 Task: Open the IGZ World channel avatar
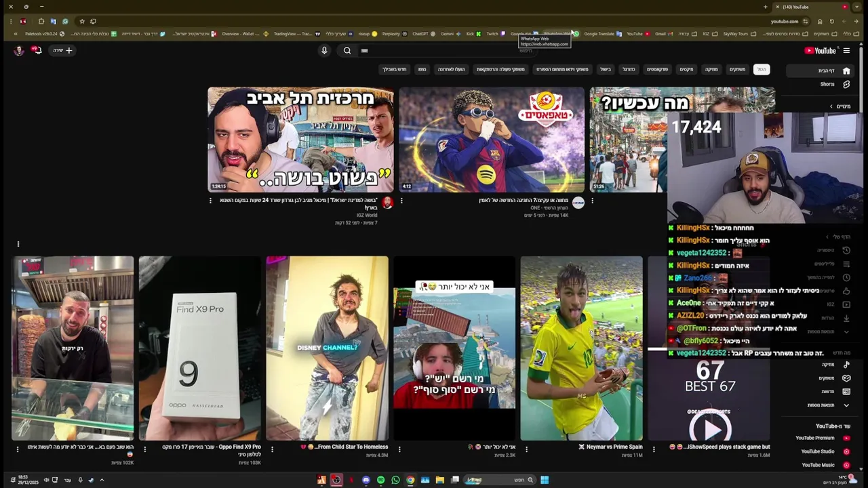pos(387,203)
